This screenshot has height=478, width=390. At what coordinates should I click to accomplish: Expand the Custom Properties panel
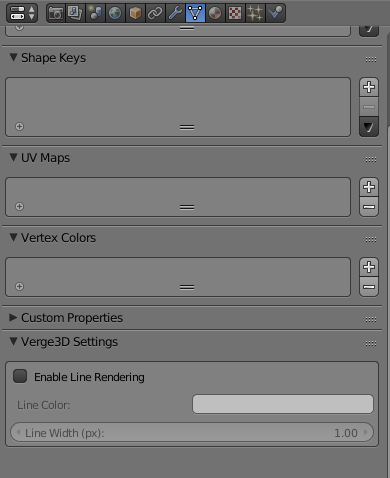[13, 317]
